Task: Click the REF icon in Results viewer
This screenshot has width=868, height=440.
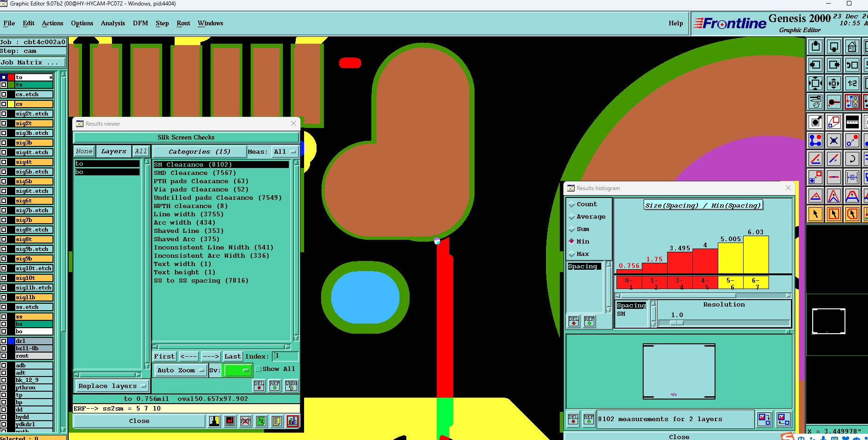Action: pos(275,386)
